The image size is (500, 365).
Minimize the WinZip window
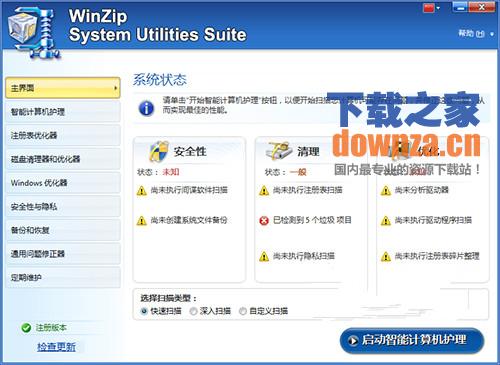(460, 7)
